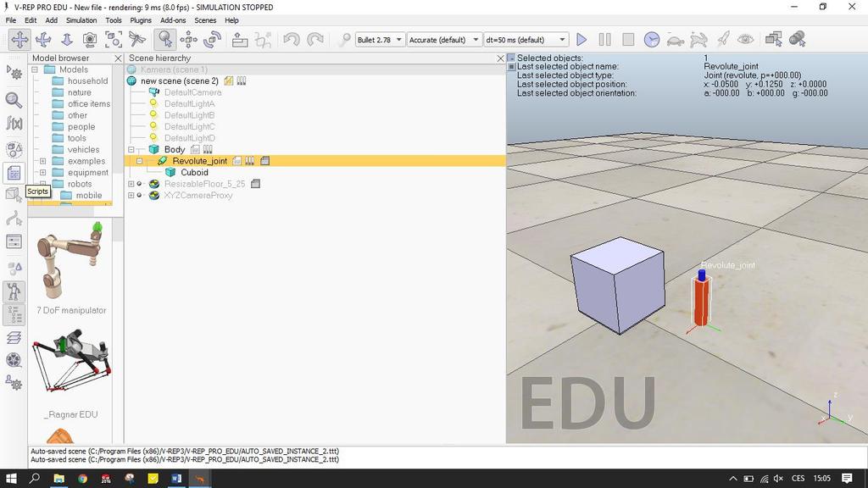The height and width of the screenshot is (488, 868).
Task: Open the Scripts sidebar button
Action: coord(14,173)
